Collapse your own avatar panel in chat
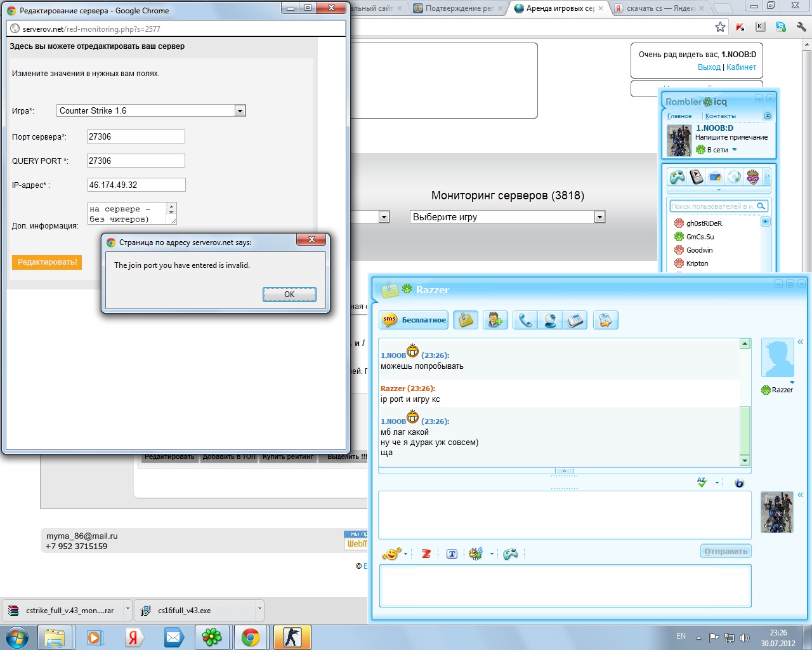This screenshot has width=812, height=650. click(x=801, y=494)
